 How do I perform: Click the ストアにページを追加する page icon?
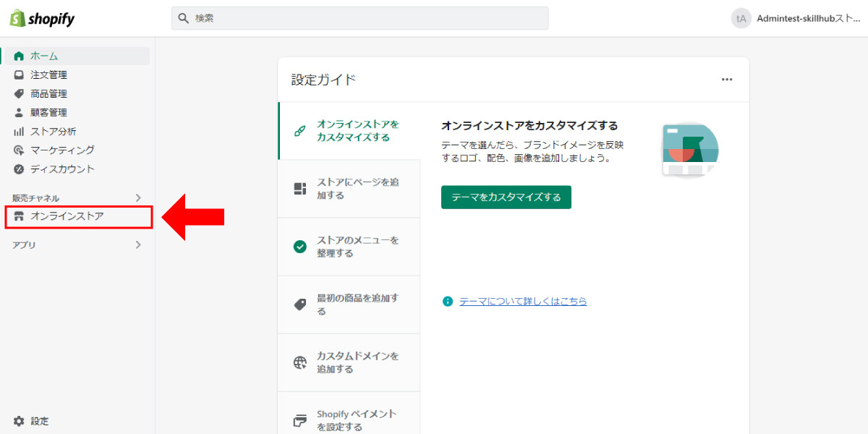tap(299, 189)
